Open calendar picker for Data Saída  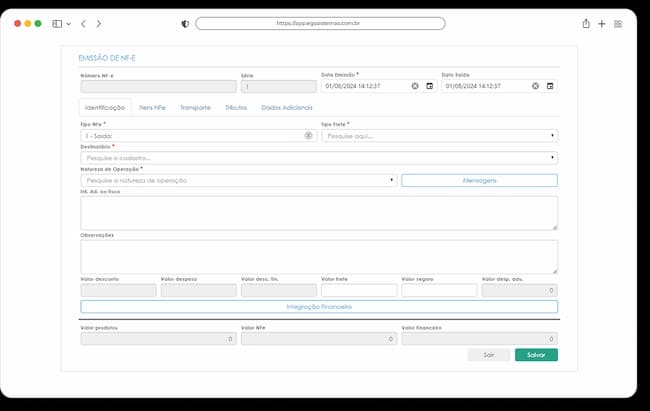[550, 86]
